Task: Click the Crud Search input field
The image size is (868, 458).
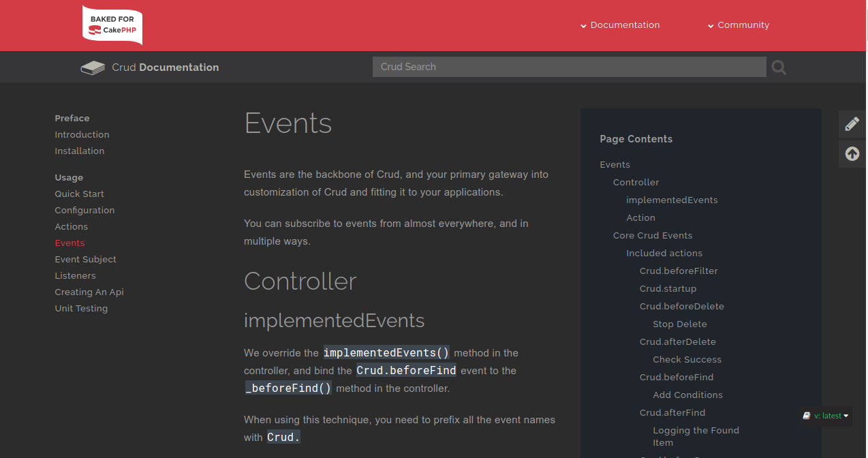Action: click(569, 67)
